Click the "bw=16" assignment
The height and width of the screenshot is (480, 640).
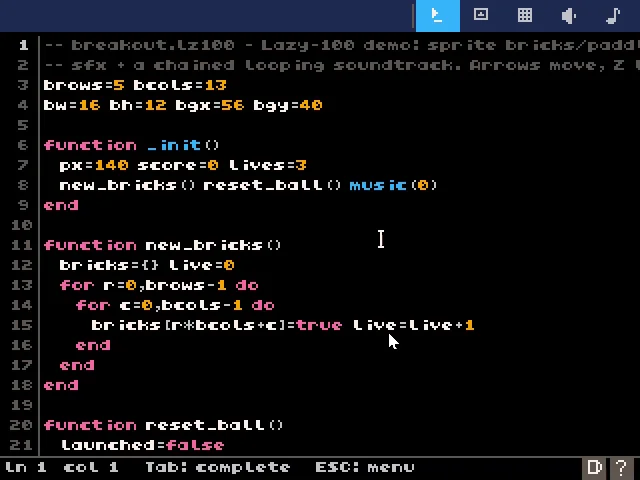click(72, 105)
